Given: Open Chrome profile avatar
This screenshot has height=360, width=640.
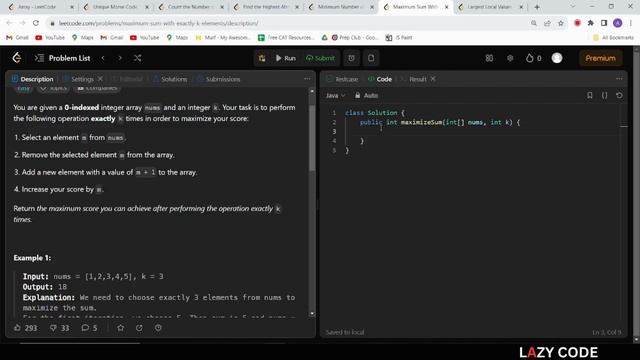Looking at the screenshot, I should (618, 23).
